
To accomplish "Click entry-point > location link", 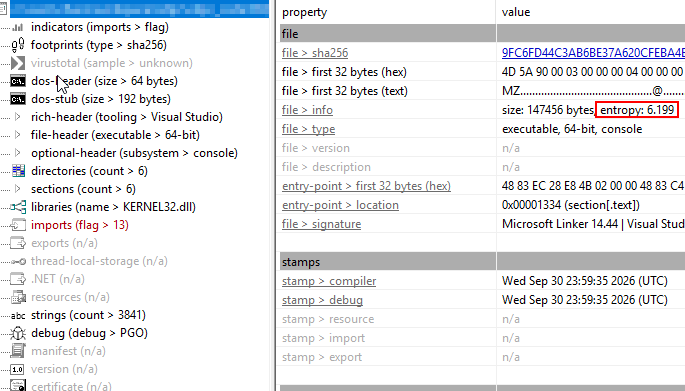I will [340, 205].
